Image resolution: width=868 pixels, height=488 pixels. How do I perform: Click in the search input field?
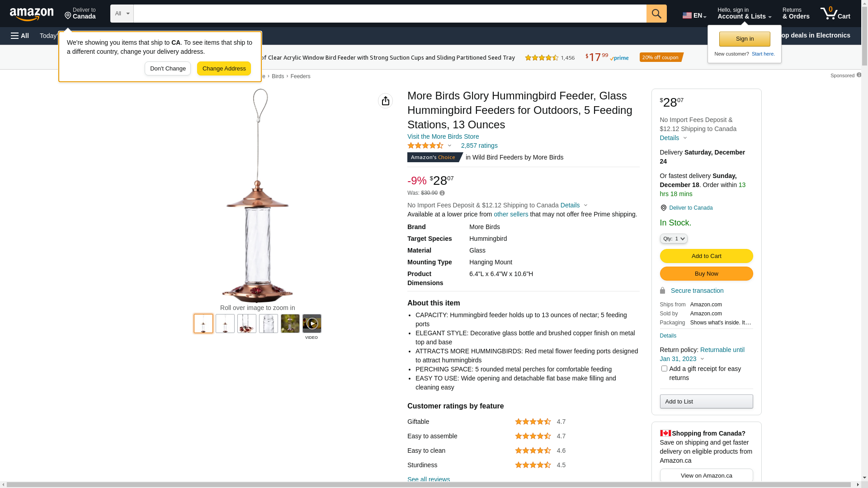tap(390, 14)
